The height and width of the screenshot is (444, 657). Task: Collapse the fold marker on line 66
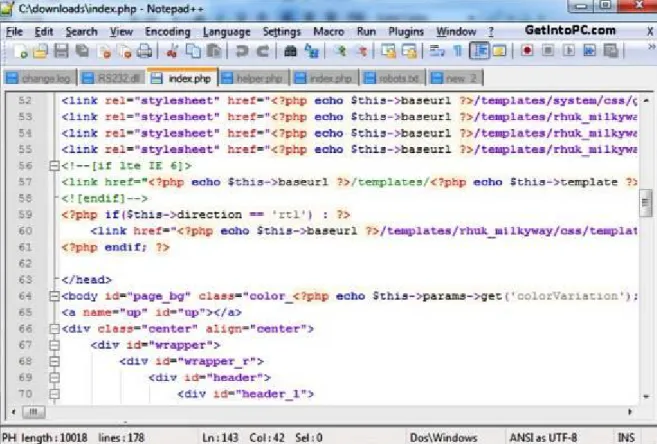tap(54, 329)
